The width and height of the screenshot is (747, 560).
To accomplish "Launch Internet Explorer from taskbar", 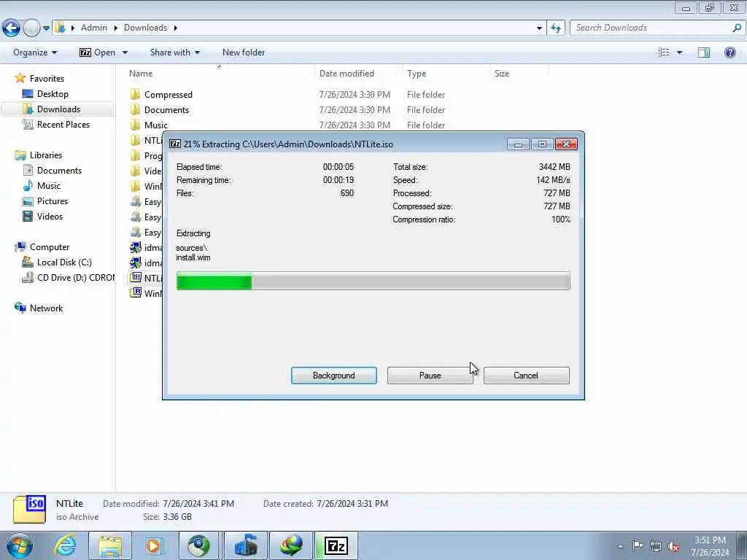I will pyautogui.click(x=64, y=545).
